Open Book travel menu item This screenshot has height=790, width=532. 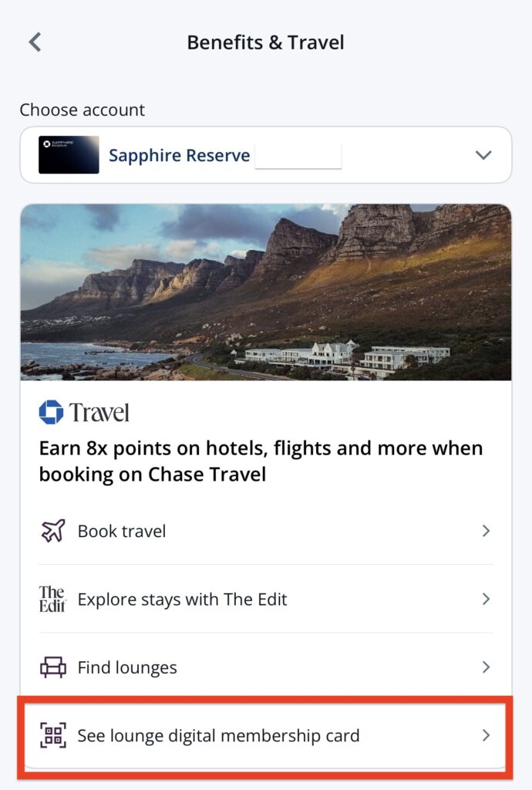point(122,531)
